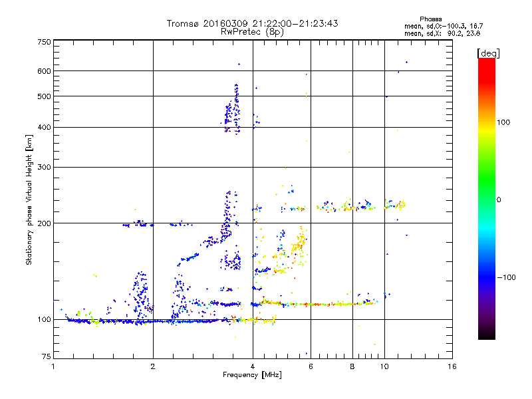The width and height of the screenshot is (532, 399).
Task: Click the y-axis tick label '200'
Action: 44,223
